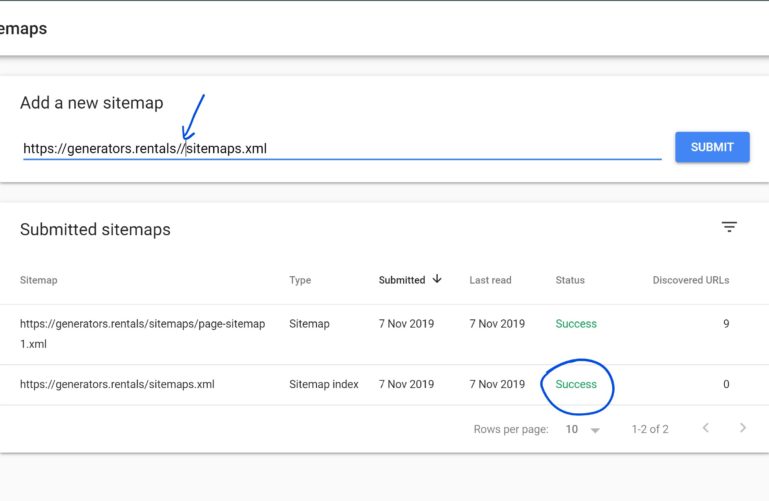Sort by the Status column header
The image size is (769, 501).
point(570,280)
